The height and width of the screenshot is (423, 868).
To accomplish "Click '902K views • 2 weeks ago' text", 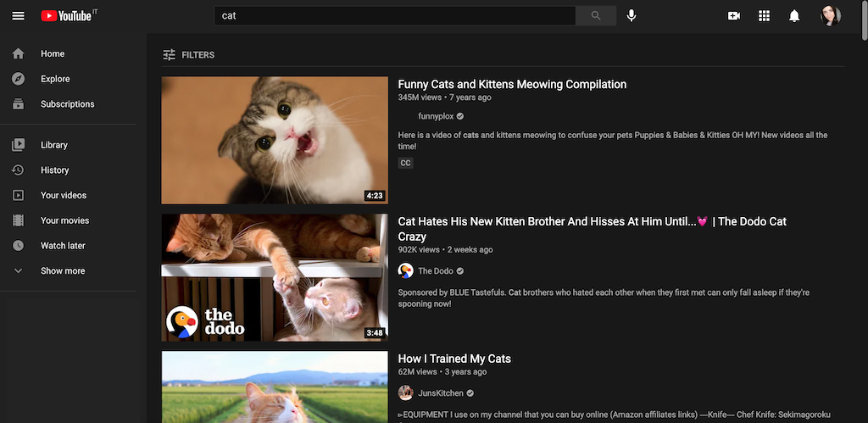I will point(445,250).
